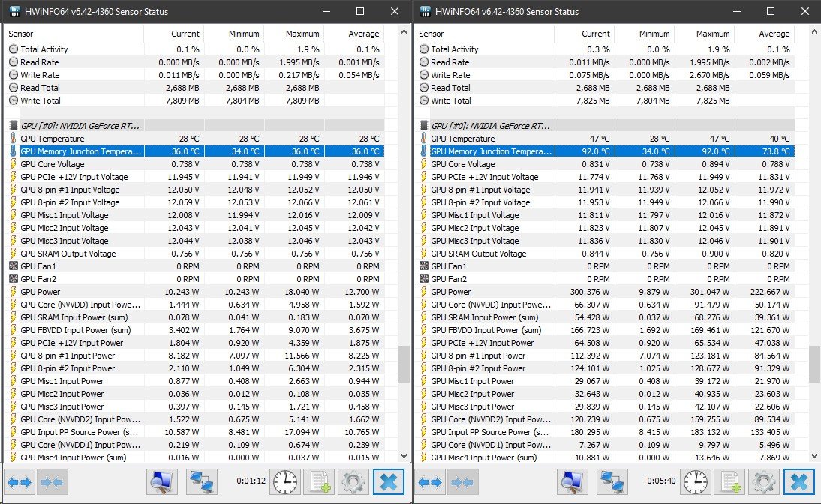Start logging with sheet-plus icon in right window
Image resolution: width=821 pixels, height=504 pixels.
[x=730, y=481]
